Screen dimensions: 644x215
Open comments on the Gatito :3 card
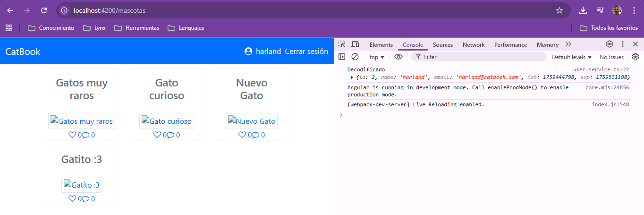85,198
